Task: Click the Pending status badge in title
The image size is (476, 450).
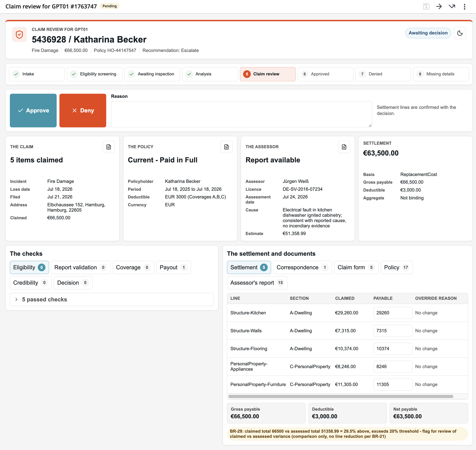Action: pyautogui.click(x=110, y=6)
